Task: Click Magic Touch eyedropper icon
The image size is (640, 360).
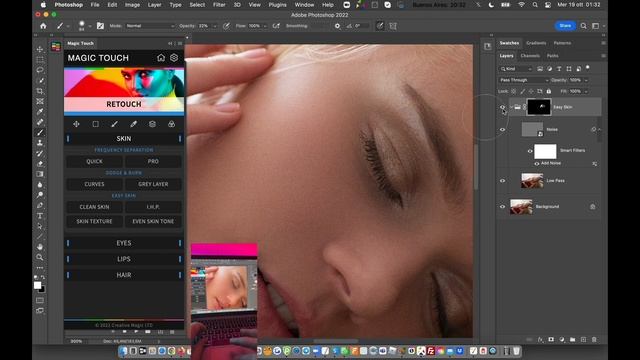Action: click(x=133, y=124)
